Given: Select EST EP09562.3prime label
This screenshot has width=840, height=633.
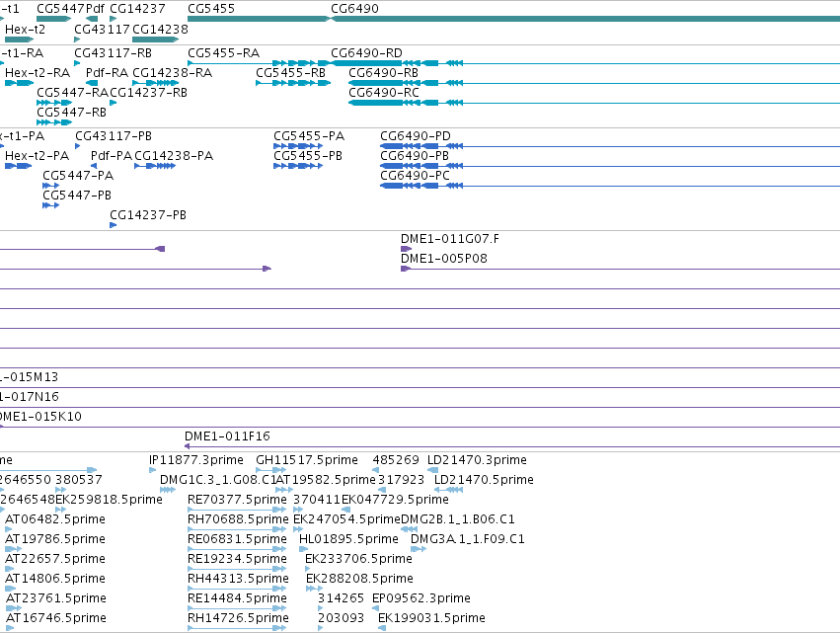Looking at the screenshot, I should pyautogui.click(x=421, y=598).
